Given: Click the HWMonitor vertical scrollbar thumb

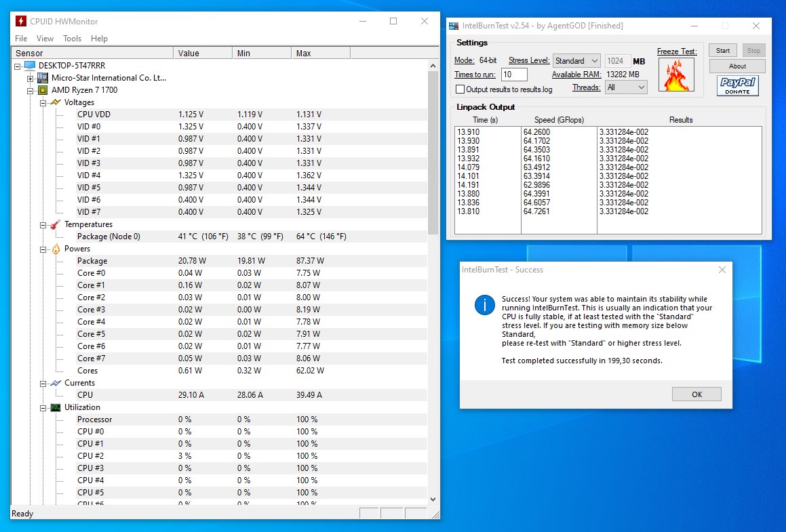Looking at the screenshot, I should 433,152.
